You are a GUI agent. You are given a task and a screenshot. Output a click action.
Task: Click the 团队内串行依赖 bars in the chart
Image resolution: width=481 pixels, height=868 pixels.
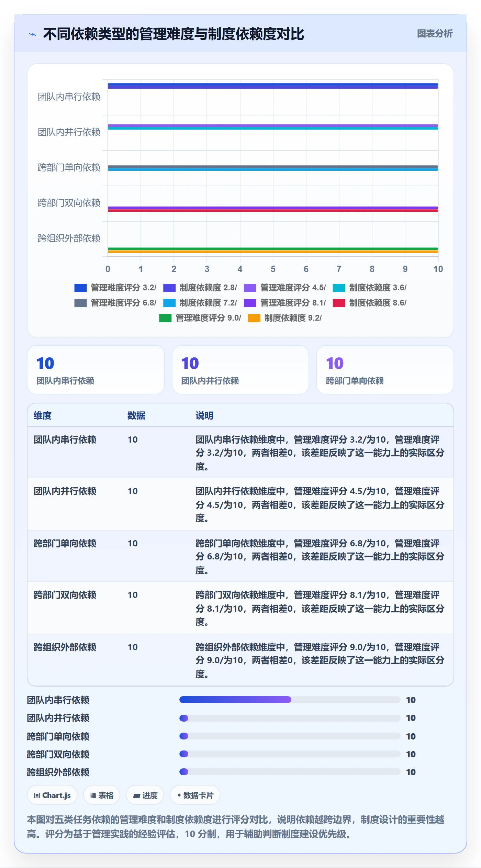pos(273,86)
